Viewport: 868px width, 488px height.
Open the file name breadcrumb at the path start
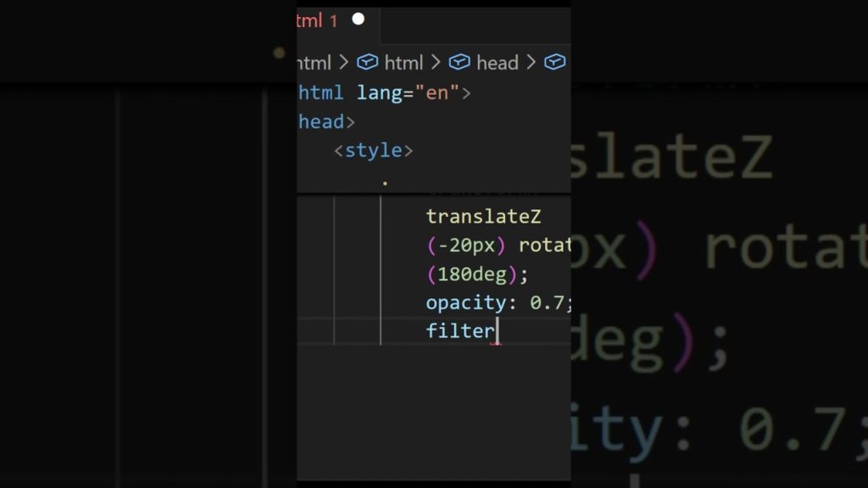(314, 63)
